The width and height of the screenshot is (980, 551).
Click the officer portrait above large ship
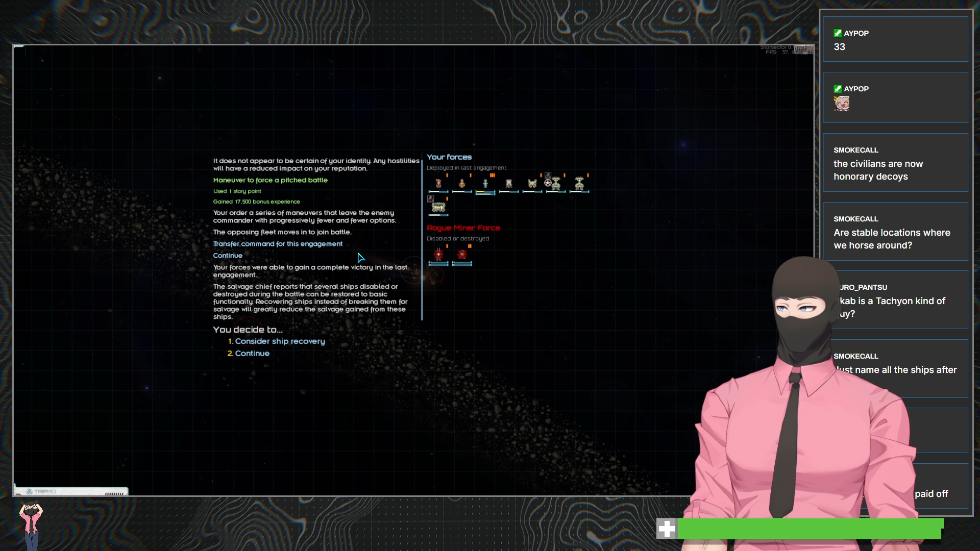click(x=430, y=198)
